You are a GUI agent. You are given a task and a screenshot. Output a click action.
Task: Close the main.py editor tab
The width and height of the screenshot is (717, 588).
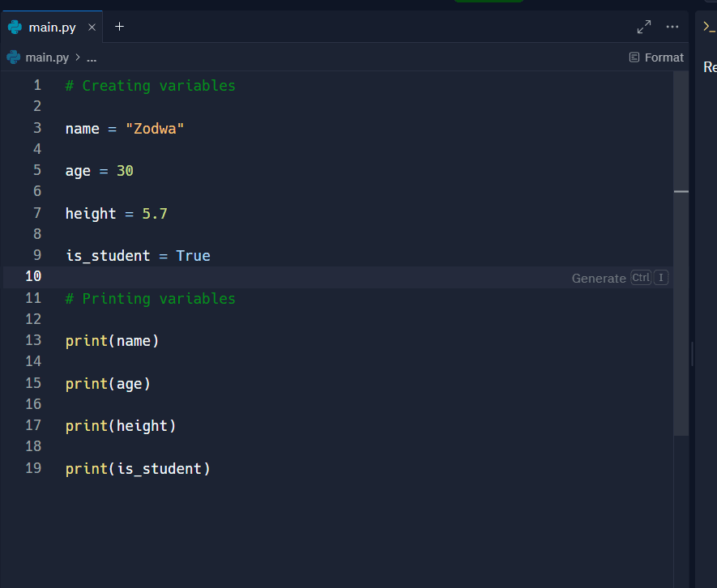pos(92,27)
